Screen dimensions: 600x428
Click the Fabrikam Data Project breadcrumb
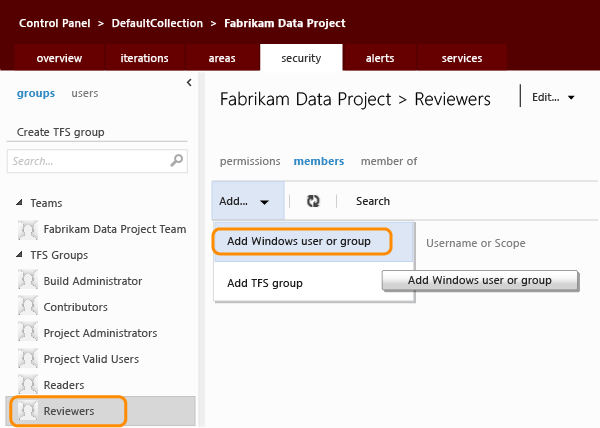point(285,23)
